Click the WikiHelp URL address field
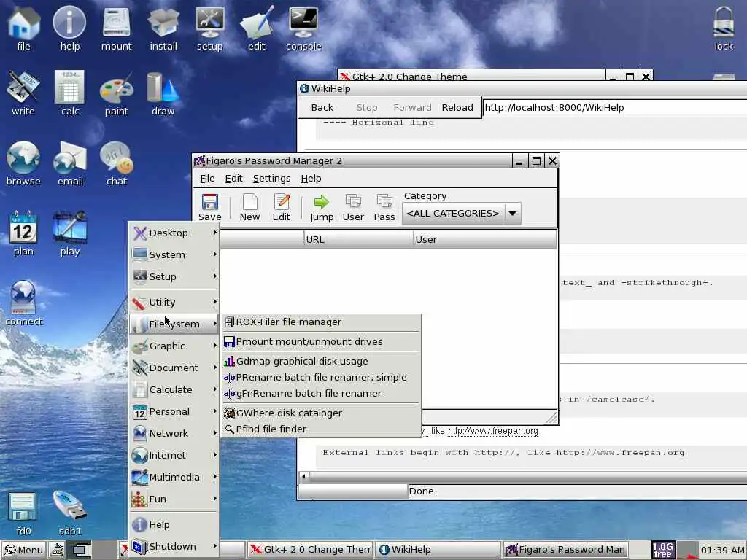The width and height of the screenshot is (747, 560). point(614,108)
